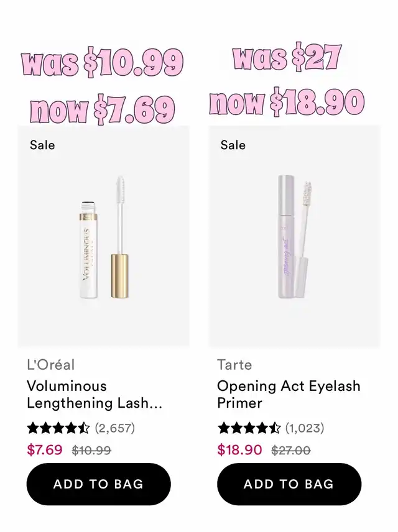The image size is (398, 532).
Task: Click the crossed-out $27.00 original price
Action: (291, 450)
